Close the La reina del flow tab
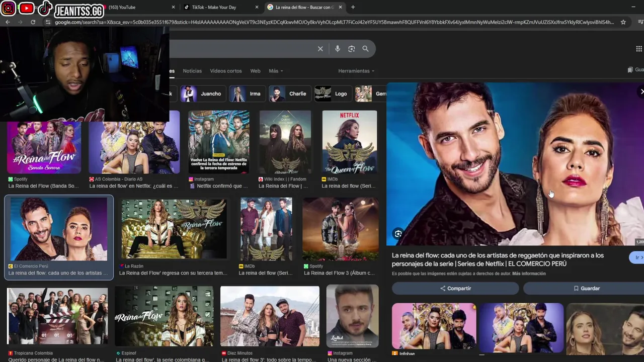Screen dimensions: 644x362 coord(340,7)
